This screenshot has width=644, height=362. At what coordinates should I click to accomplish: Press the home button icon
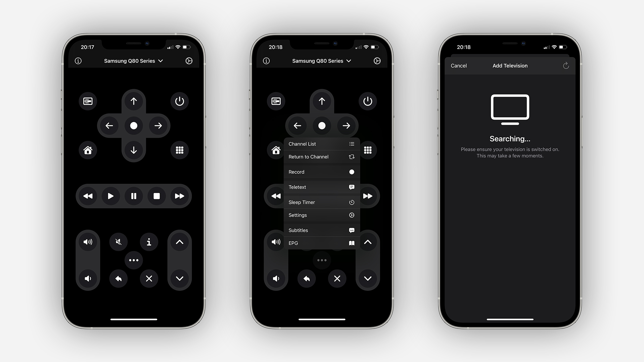point(88,150)
